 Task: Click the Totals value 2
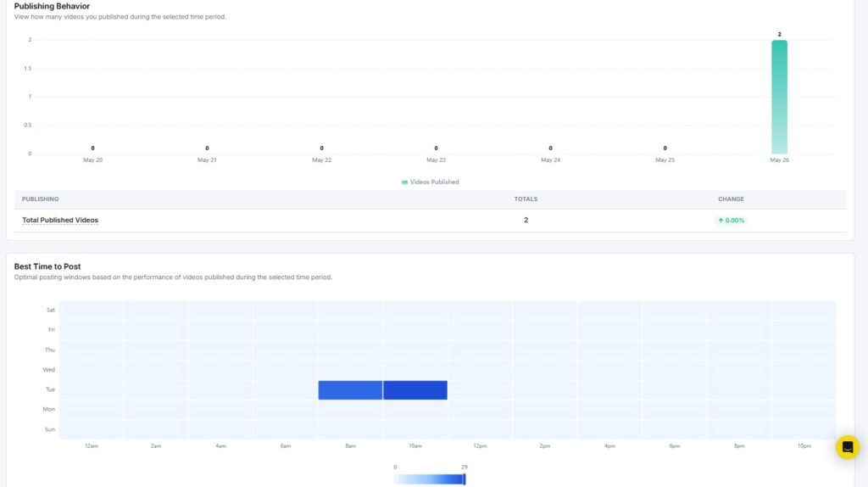(x=526, y=220)
